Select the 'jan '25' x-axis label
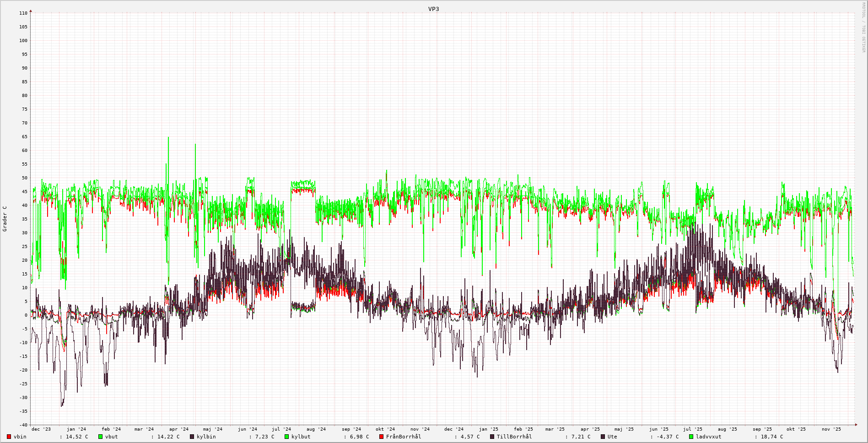Image resolution: width=868 pixels, height=443 pixels. (489, 429)
